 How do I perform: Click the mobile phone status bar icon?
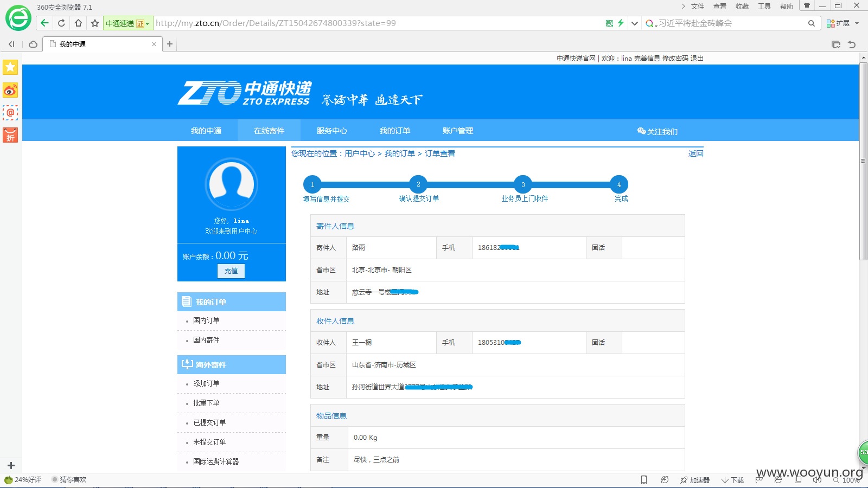[x=644, y=480]
